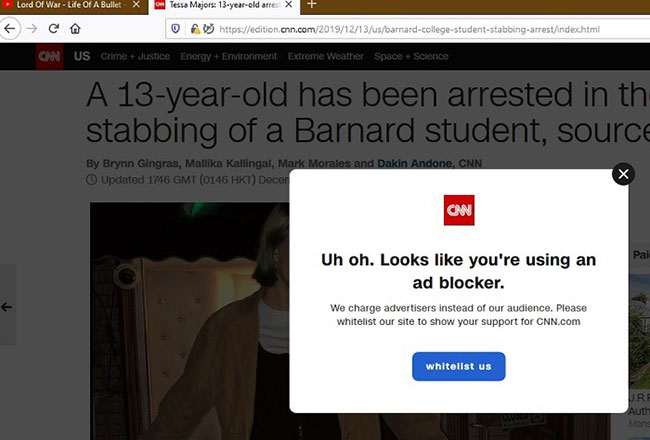Screen dimensions: 650x440
Task: Click the clock icon next to Updated
Action: 92,180
